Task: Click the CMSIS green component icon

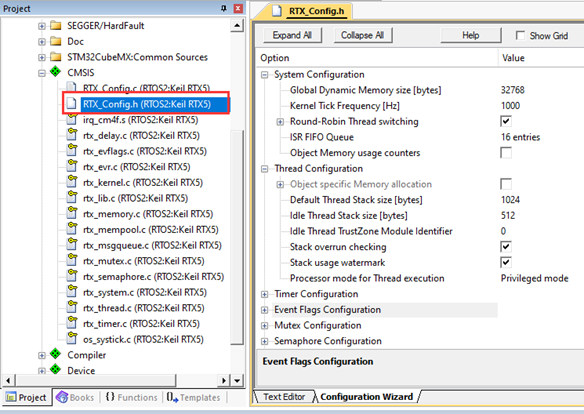Action: click(x=55, y=71)
